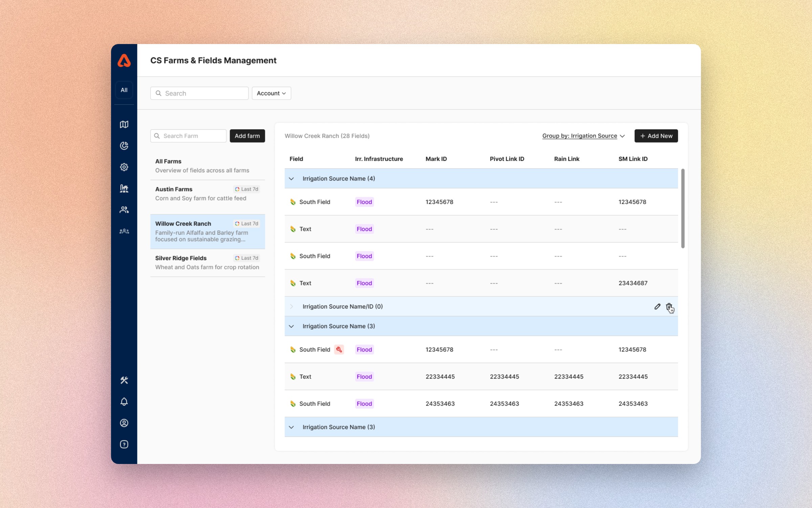Open the settings gear in the sidebar
Viewport: 812px width, 508px height.
tap(124, 167)
